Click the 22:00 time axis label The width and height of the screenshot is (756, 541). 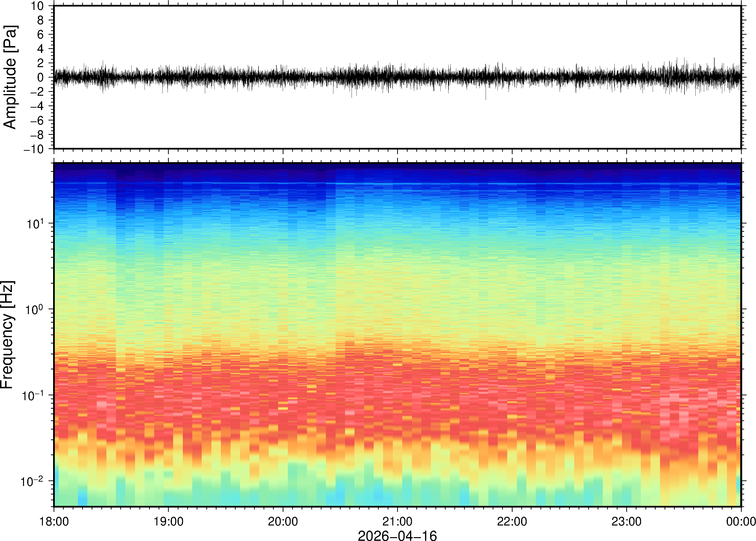coord(512,522)
